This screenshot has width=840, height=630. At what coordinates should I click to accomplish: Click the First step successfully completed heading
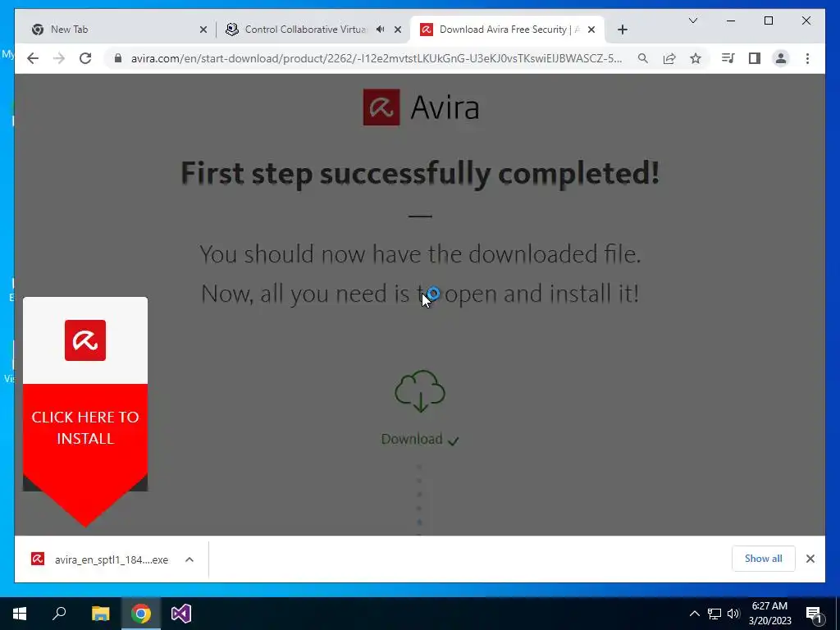pos(420,173)
